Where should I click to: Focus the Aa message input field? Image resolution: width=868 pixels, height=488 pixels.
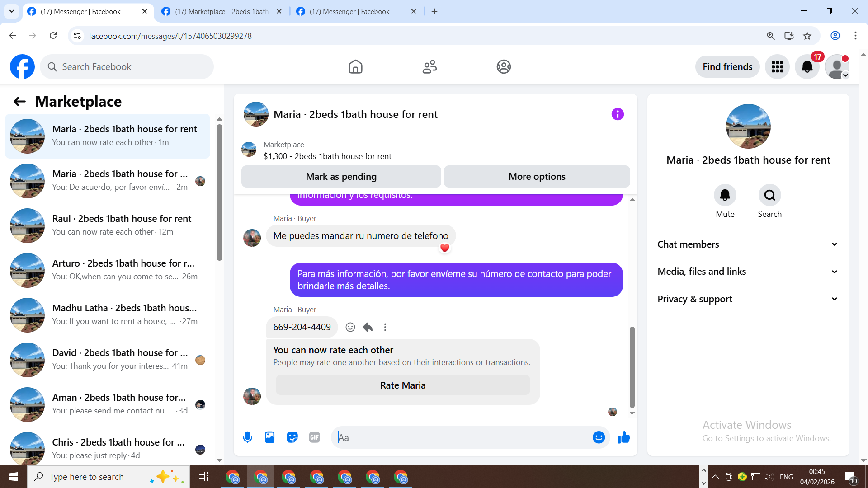click(461, 437)
